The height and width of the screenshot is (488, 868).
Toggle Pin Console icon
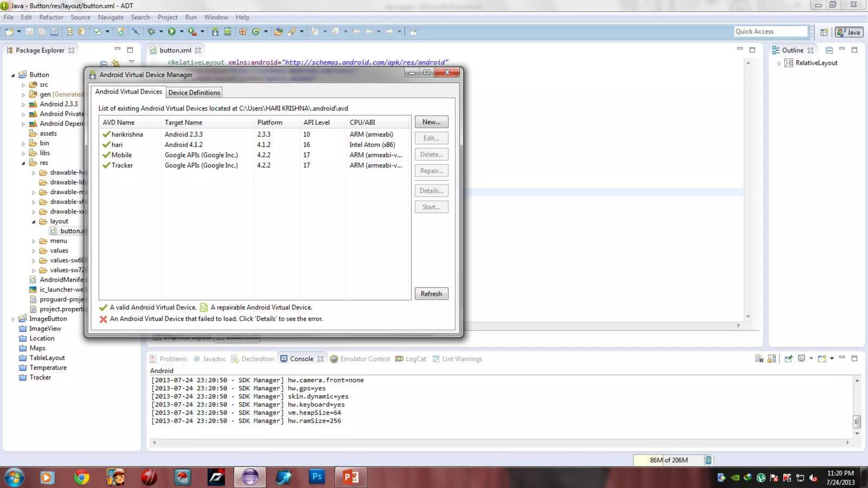[788, 359]
